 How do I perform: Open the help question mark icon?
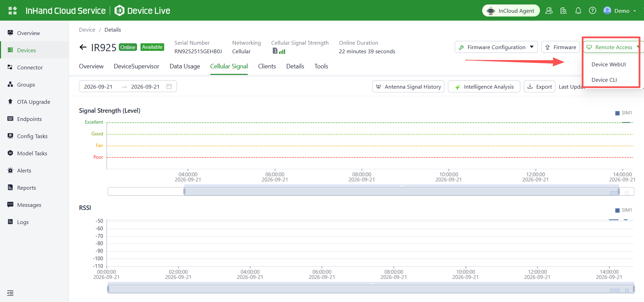[592, 11]
